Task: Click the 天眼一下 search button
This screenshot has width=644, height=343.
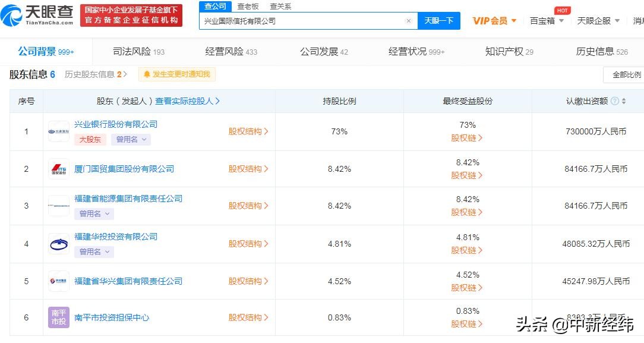Action: pyautogui.click(x=438, y=21)
